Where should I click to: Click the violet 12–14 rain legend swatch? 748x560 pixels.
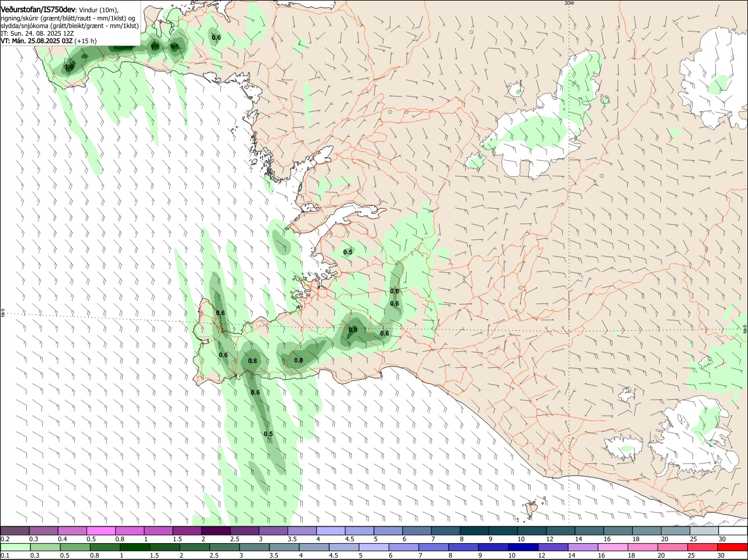click(x=553, y=548)
